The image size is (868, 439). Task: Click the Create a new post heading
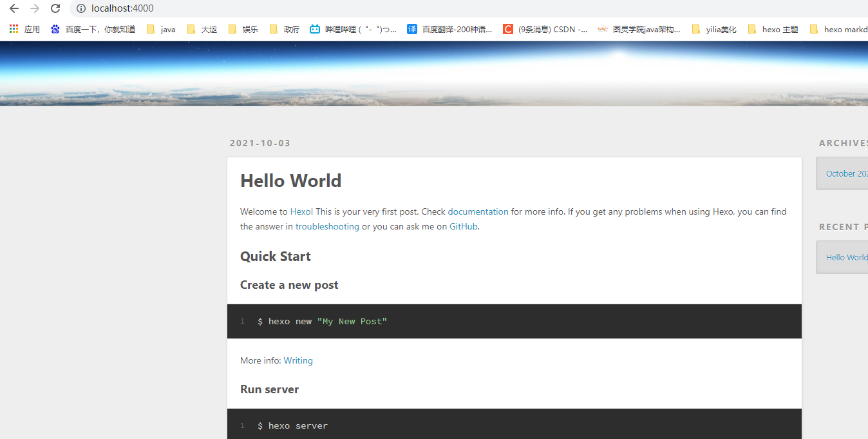point(289,285)
